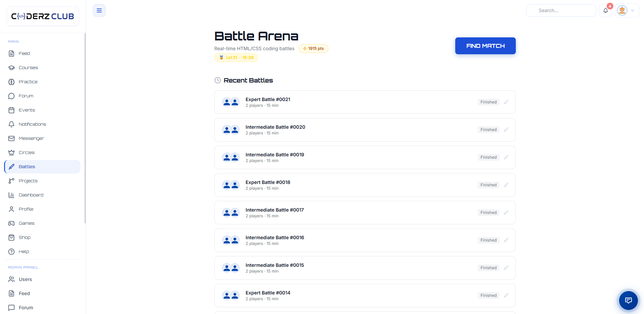Click the Profile person icon

(x=11, y=209)
